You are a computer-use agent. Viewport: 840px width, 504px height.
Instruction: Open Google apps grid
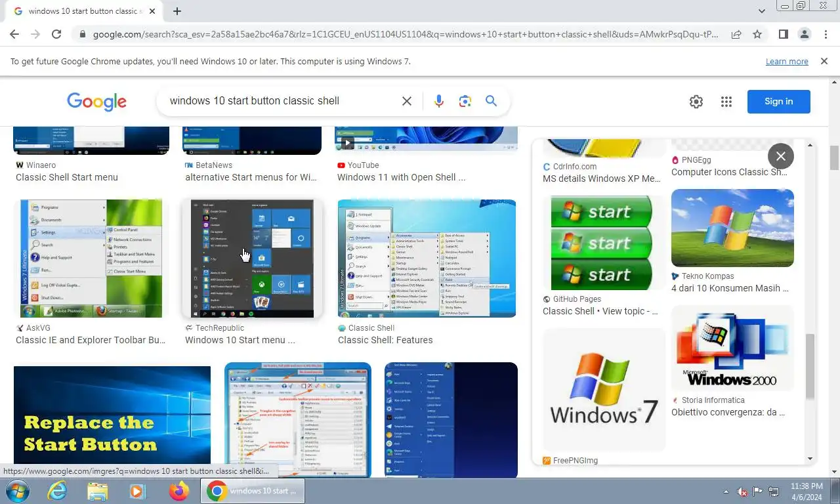pos(726,102)
